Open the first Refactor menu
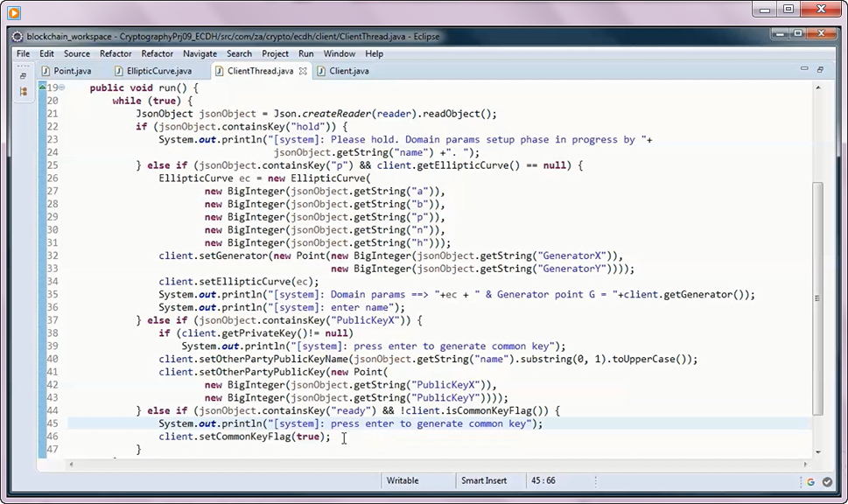This screenshot has width=848, height=504. [x=116, y=53]
